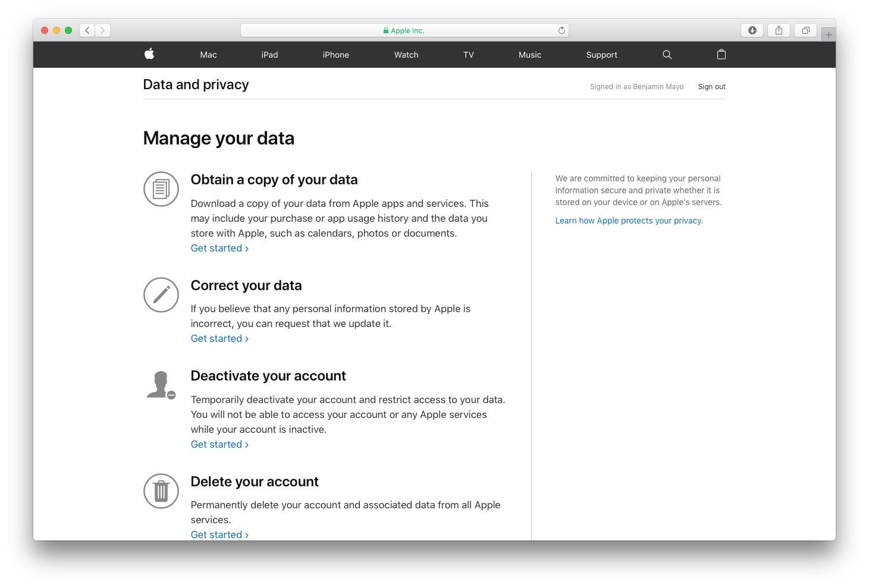Screen dimensions: 869x588
Task: Open the link about Apple privacy protection
Action: tap(629, 220)
